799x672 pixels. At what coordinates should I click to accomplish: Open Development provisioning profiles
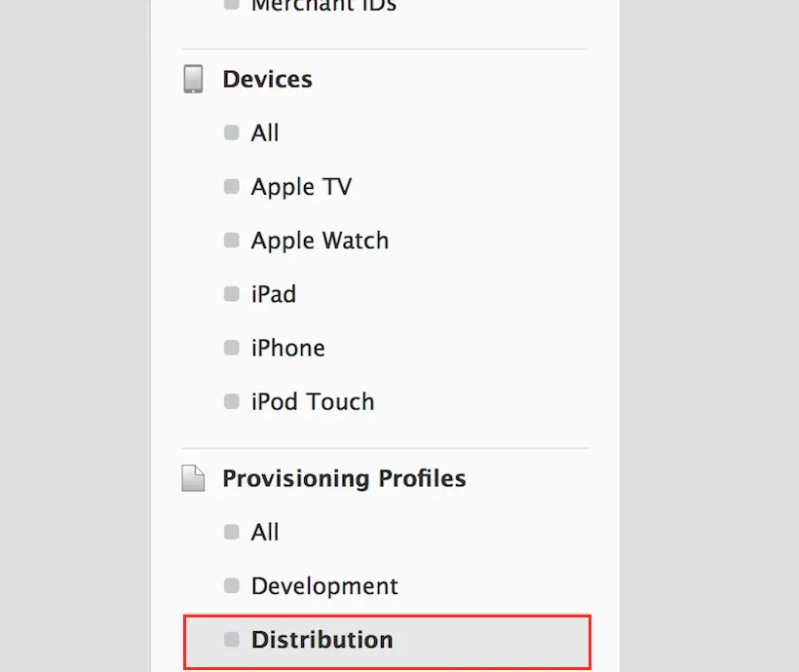pos(324,586)
